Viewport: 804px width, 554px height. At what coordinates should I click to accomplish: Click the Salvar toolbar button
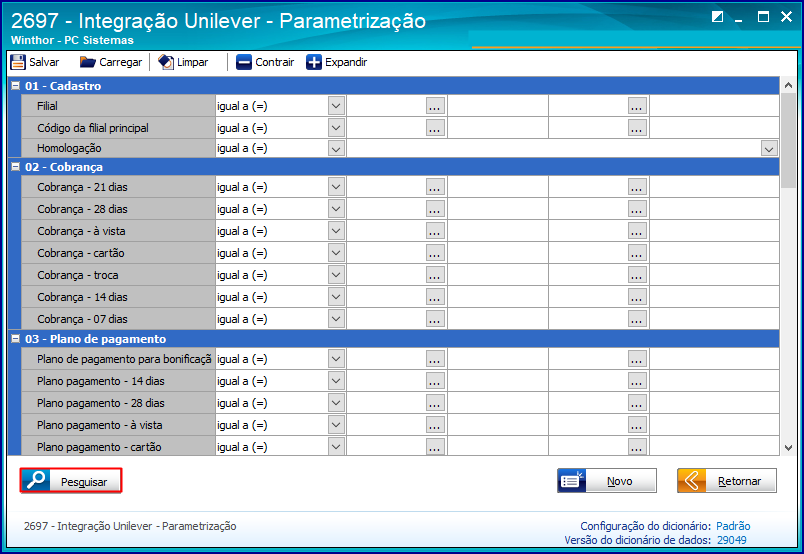35,62
